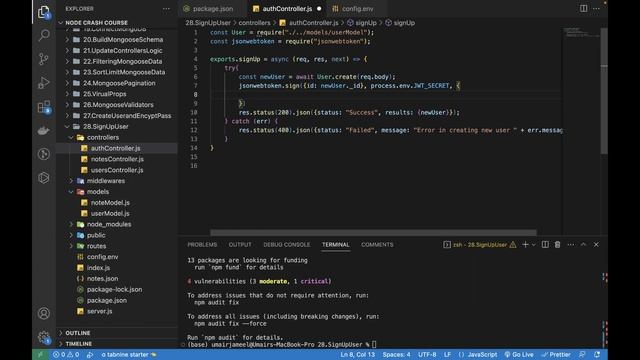
Task: Click the errors and warnings status indicator
Action: 66,355
